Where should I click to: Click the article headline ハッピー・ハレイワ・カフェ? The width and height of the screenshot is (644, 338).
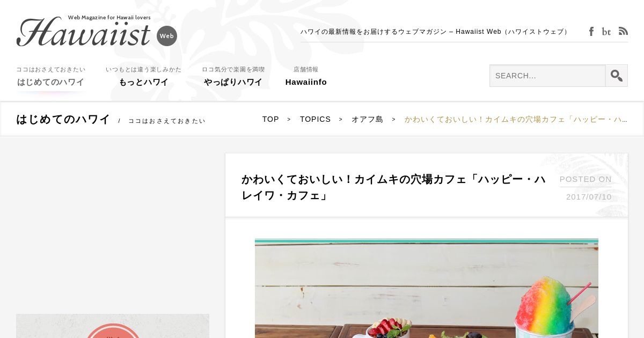click(x=394, y=187)
